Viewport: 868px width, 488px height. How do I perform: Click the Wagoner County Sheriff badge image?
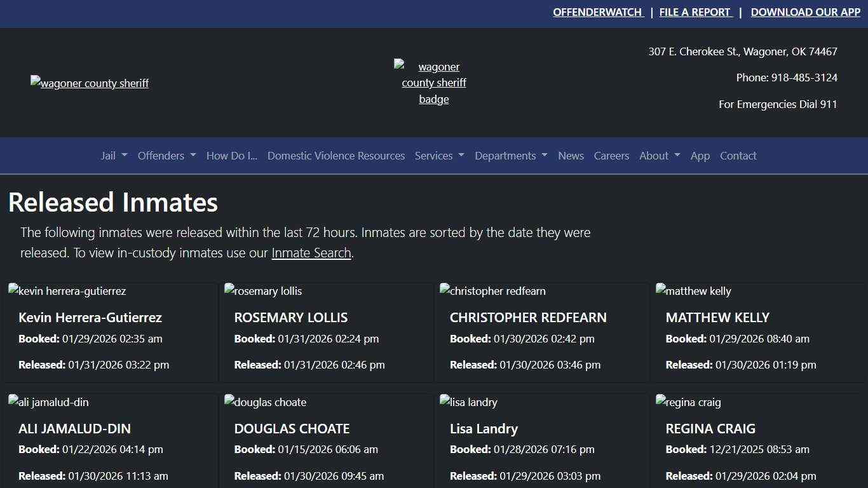[433, 83]
